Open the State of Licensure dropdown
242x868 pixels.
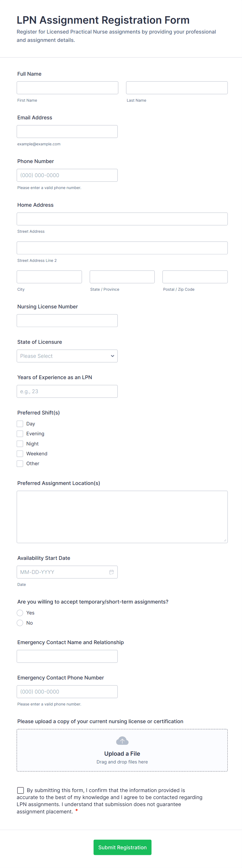(67, 356)
